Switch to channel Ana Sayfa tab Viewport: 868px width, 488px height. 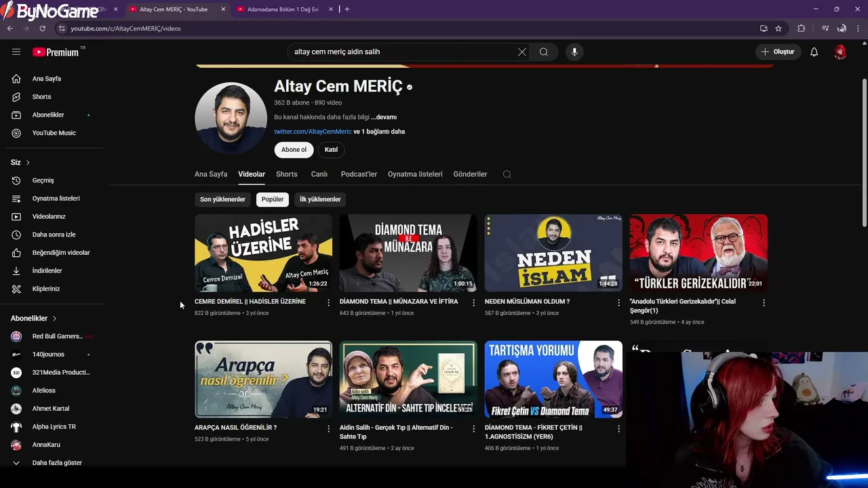point(211,174)
